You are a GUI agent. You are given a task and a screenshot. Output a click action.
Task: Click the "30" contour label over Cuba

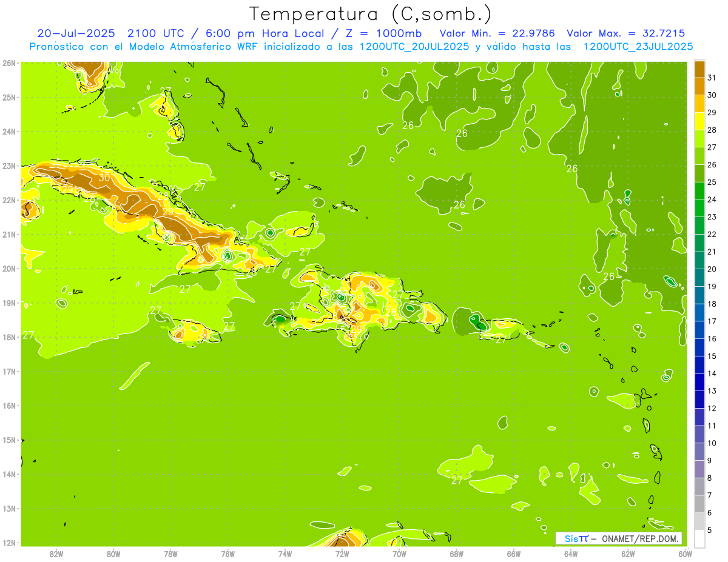pos(104,178)
